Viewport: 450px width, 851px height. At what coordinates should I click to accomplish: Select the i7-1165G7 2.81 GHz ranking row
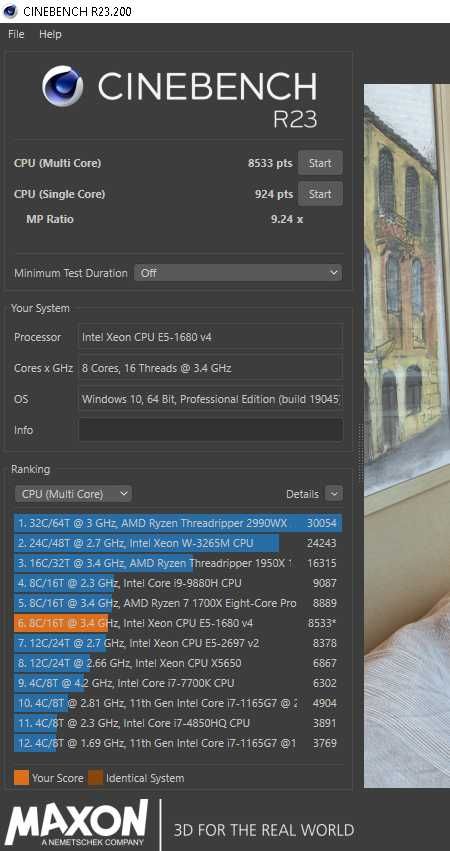178,703
